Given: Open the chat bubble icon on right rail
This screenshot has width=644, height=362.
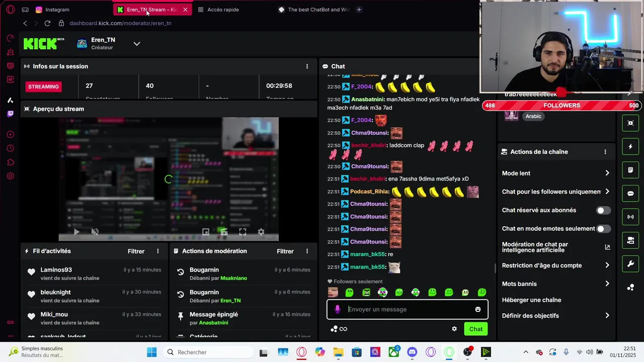Looking at the screenshot, I should (x=630, y=194).
